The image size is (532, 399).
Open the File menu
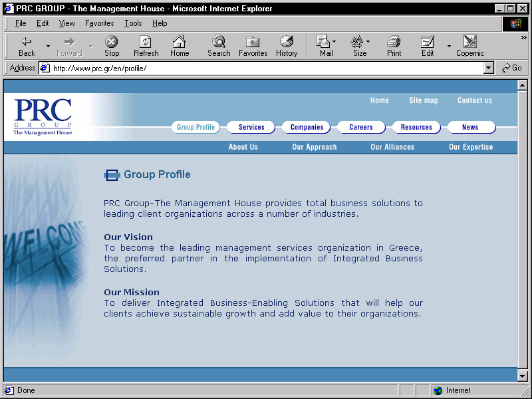tap(21, 23)
